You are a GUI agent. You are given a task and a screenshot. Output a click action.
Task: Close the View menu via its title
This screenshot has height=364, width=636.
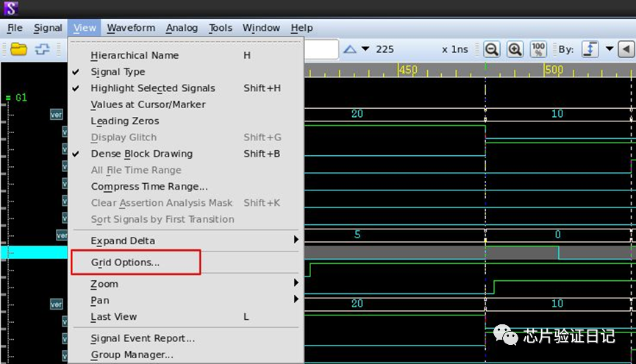point(85,28)
